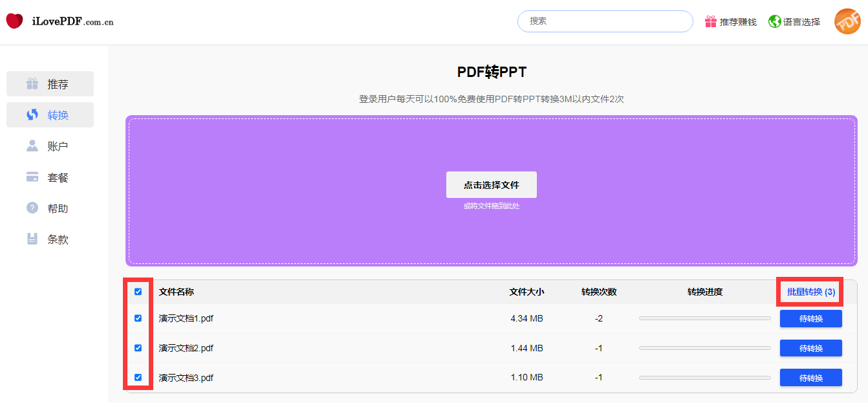Click 待转换 button for 演示文档1.pdf
The width and height of the screenshot is (868, 403).
pos(810,319)
